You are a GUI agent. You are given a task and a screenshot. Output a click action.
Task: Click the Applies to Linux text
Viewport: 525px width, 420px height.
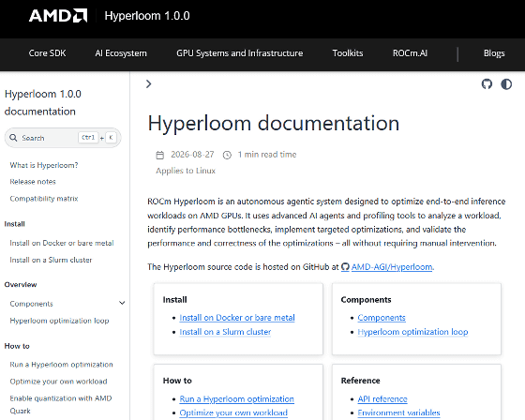pyautogui.click(x=186, y=171)
